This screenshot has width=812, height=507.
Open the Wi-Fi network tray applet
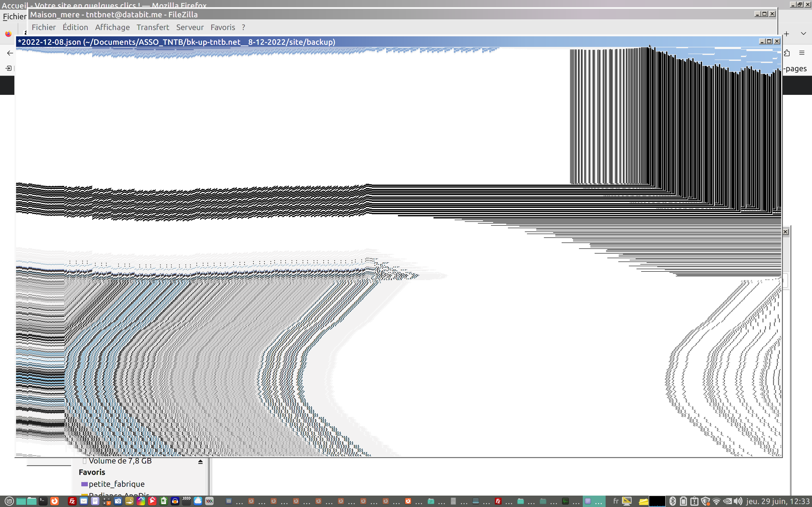716,501
